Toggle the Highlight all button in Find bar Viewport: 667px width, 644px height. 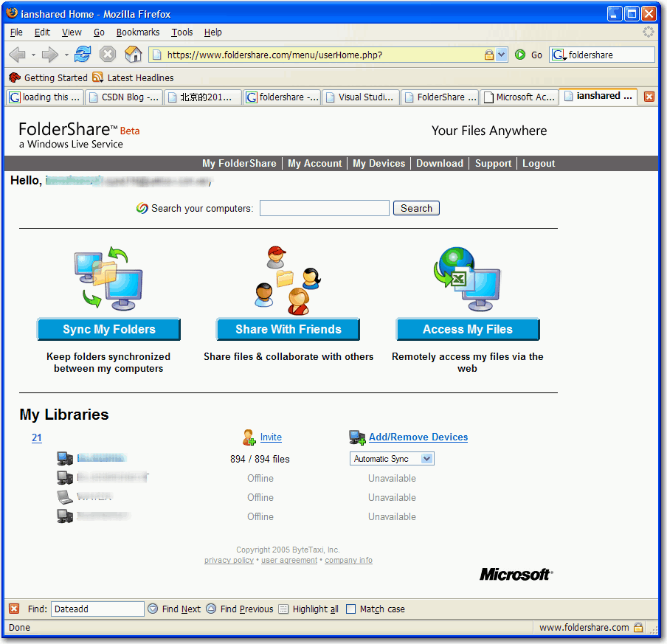[x=308, y=609]
